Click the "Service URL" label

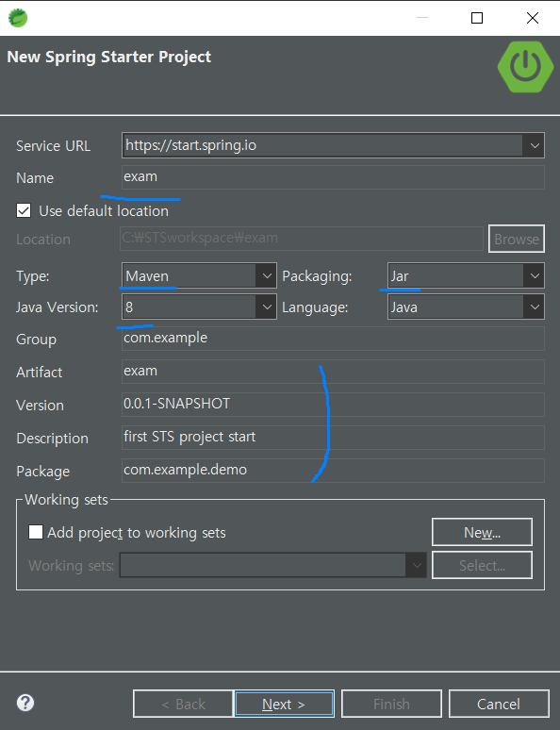click(53, 146)
